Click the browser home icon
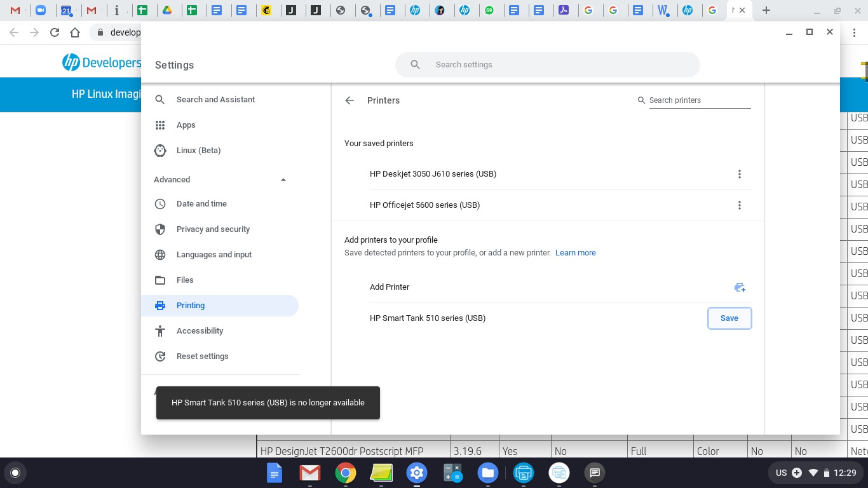 [x=75, y=32]
